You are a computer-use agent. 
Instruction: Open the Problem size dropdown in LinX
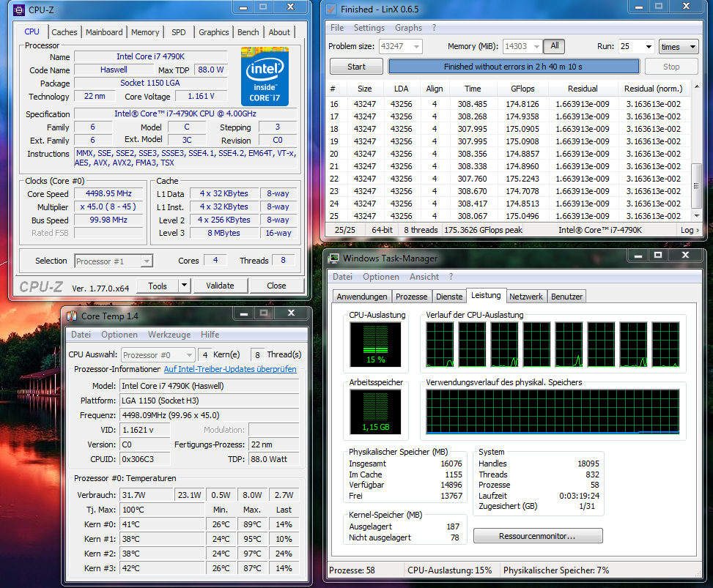(416, 46)
